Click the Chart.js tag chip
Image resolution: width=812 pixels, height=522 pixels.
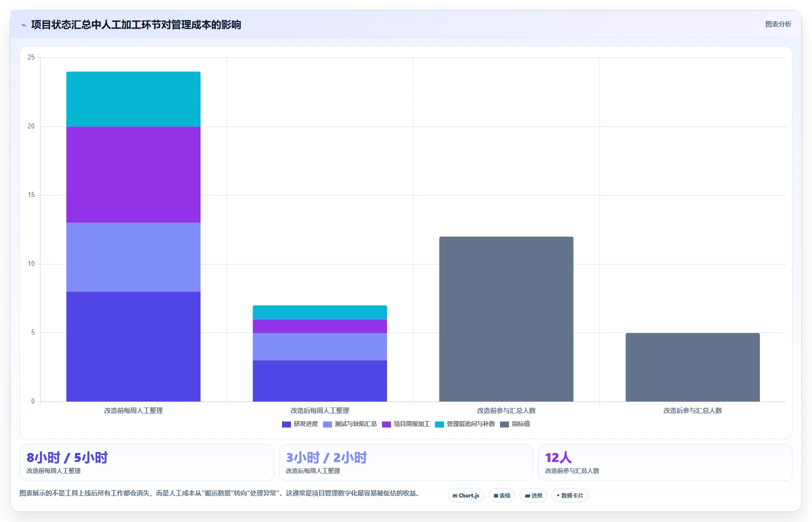point(466,495)
